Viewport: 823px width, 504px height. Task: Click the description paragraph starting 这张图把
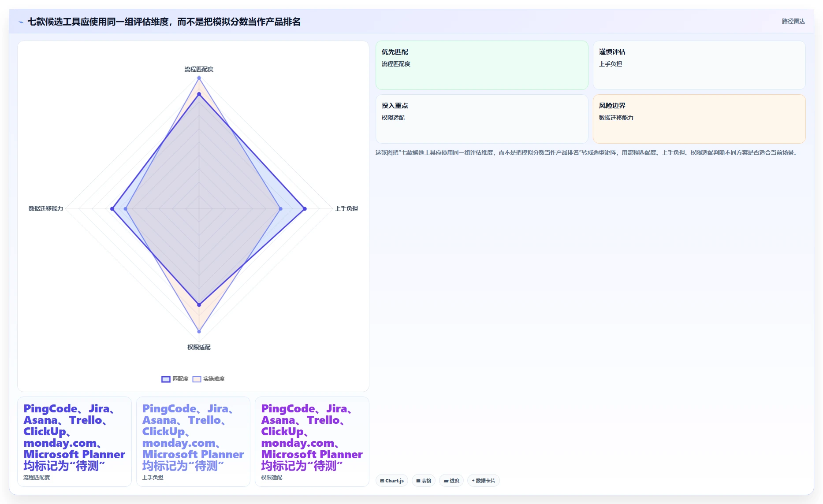point(587,152)
